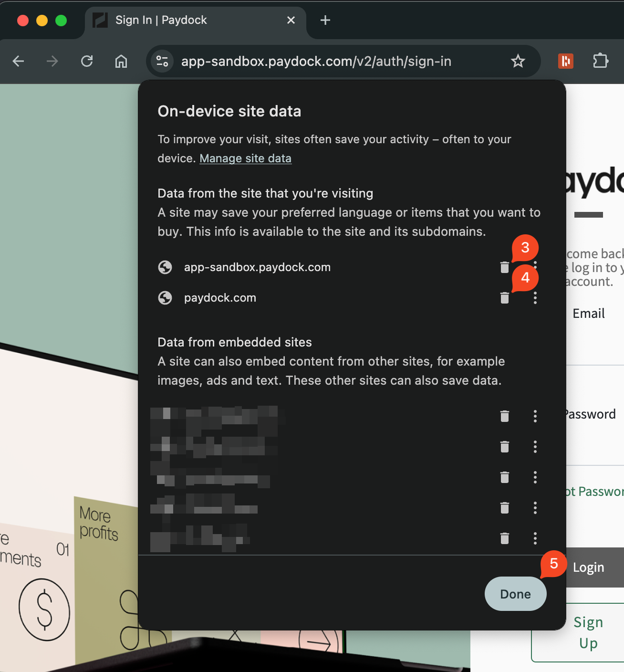
Task: Delete saved data for app-sandbox.paydock.com
Action: (504, 267)
